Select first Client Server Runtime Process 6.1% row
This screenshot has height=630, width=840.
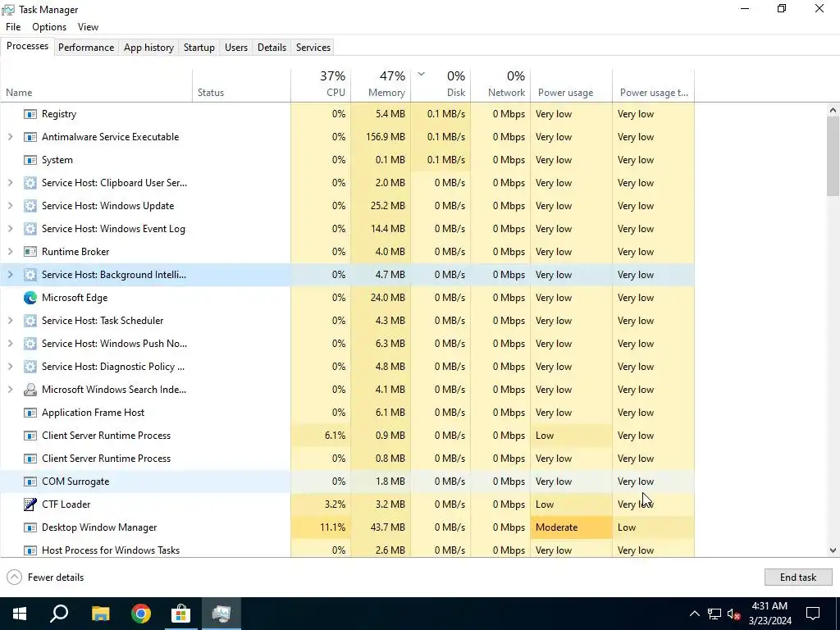tap(347, 436)
